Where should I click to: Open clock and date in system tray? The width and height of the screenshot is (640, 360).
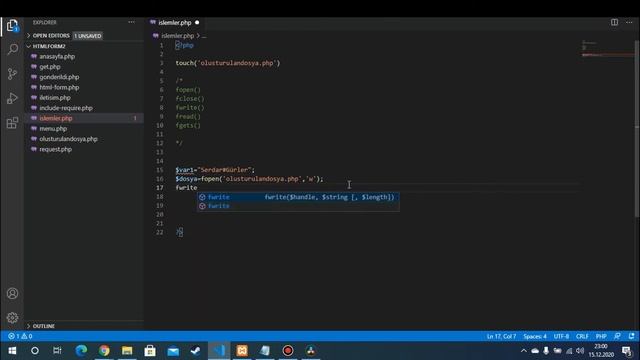pos(601,351)
